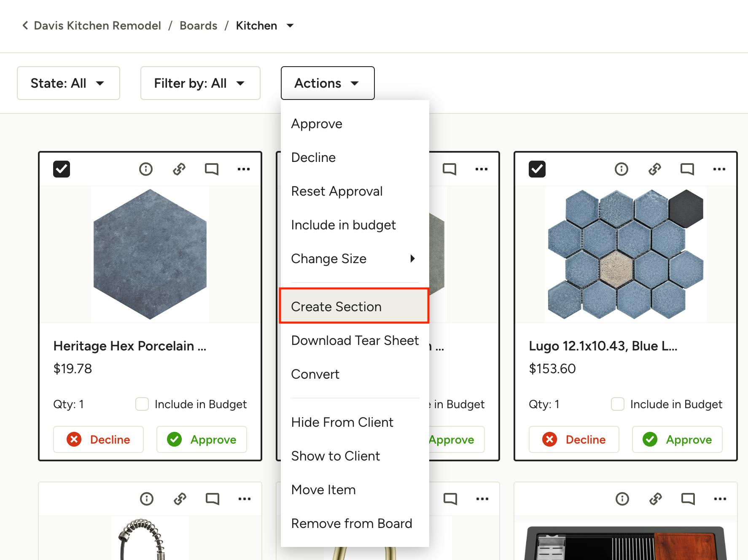Open three-dot menu on bottom middle card
Viewport: 748px width, 560px height.
click(x=482, y=499)
